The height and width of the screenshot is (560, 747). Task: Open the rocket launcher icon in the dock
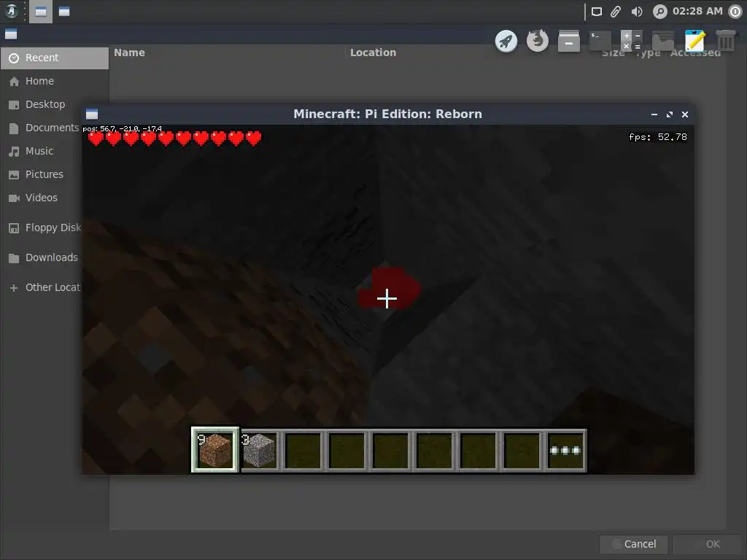(x=506, y=41)
